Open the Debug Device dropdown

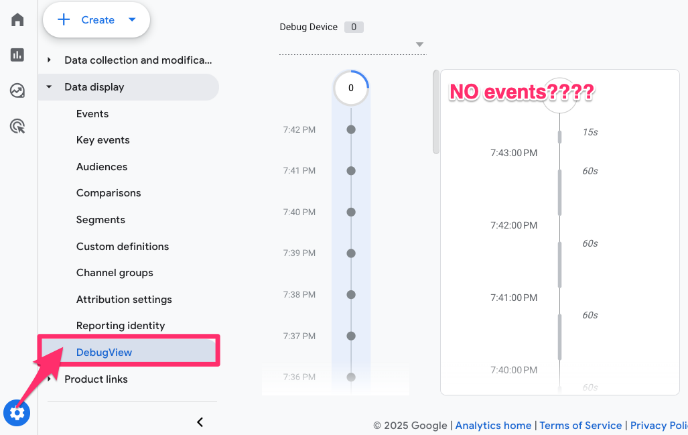353,44
